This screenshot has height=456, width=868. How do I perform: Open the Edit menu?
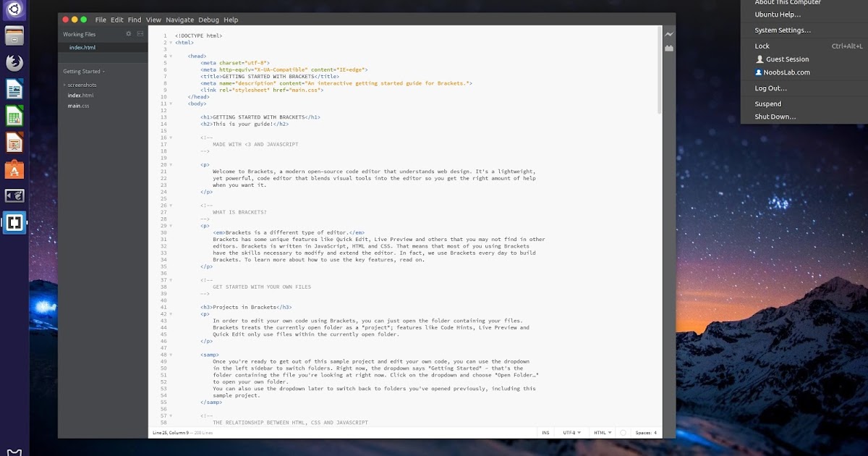117,20
